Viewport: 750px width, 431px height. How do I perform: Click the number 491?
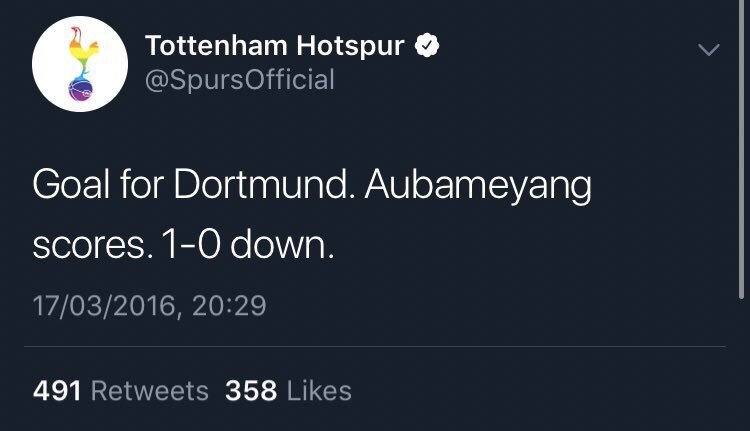click(x=57, y=391)
